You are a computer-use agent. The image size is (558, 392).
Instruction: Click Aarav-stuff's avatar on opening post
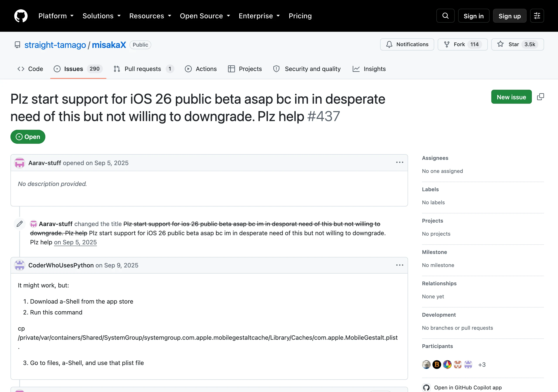pyautogui.click(x=19, y=163)
